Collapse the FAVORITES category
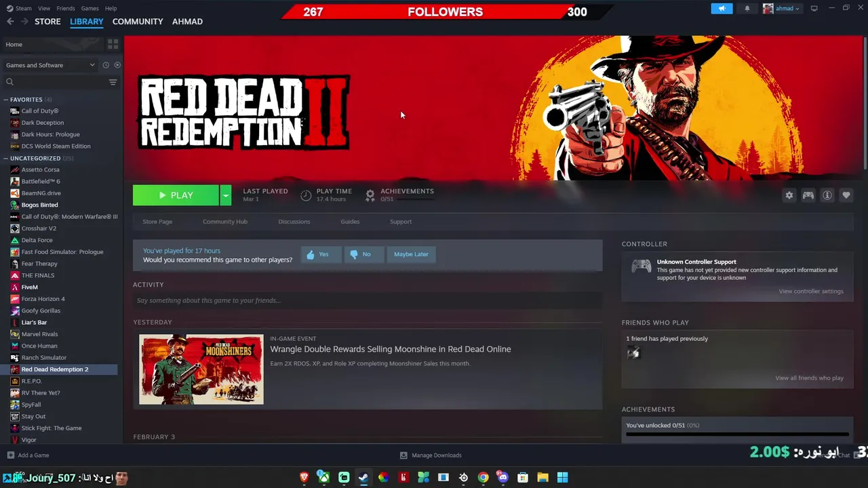The width and height of the screenshot is (868, 488). click(x=6, y=100)
